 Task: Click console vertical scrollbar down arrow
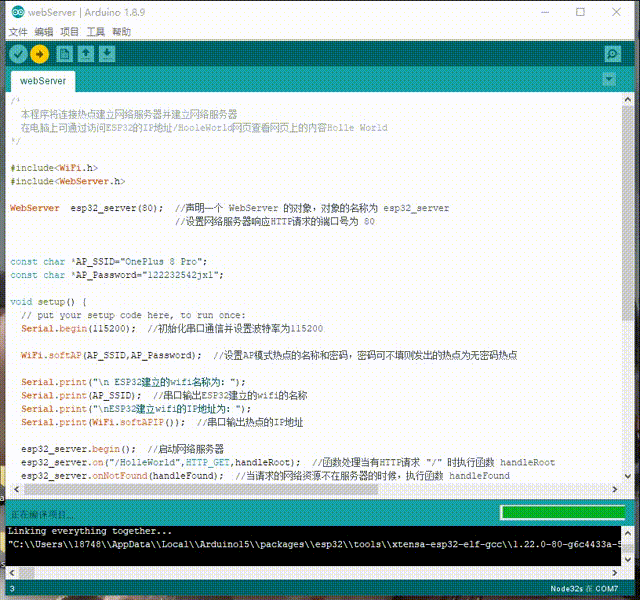click(628, 560)
